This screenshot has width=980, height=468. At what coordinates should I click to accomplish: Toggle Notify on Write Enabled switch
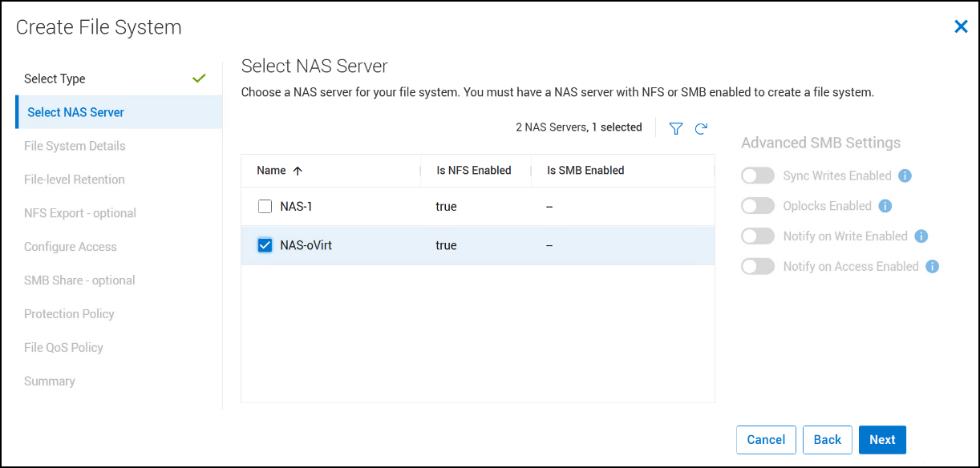[x=758, y=236]
